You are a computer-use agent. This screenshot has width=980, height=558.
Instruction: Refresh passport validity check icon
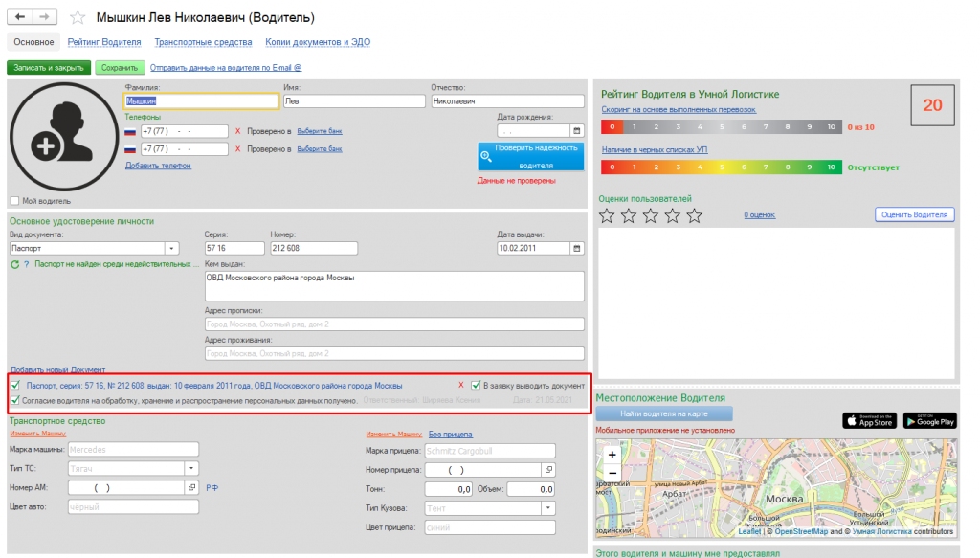click(x=15, y=264)
